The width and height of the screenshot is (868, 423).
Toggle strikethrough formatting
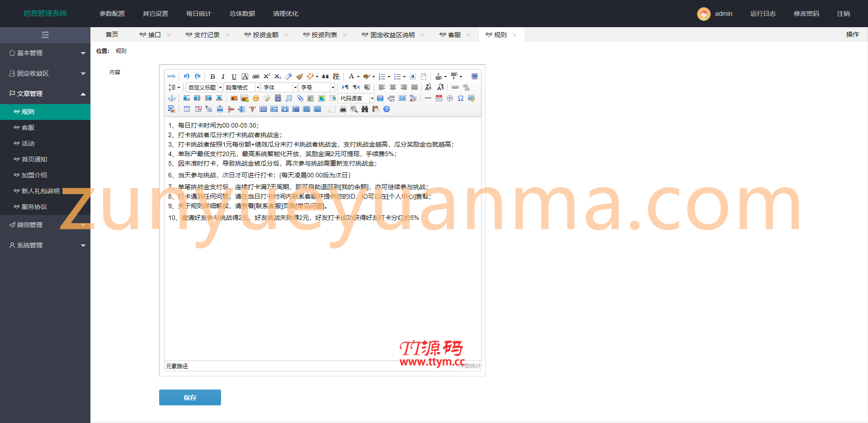pos(256,76)
